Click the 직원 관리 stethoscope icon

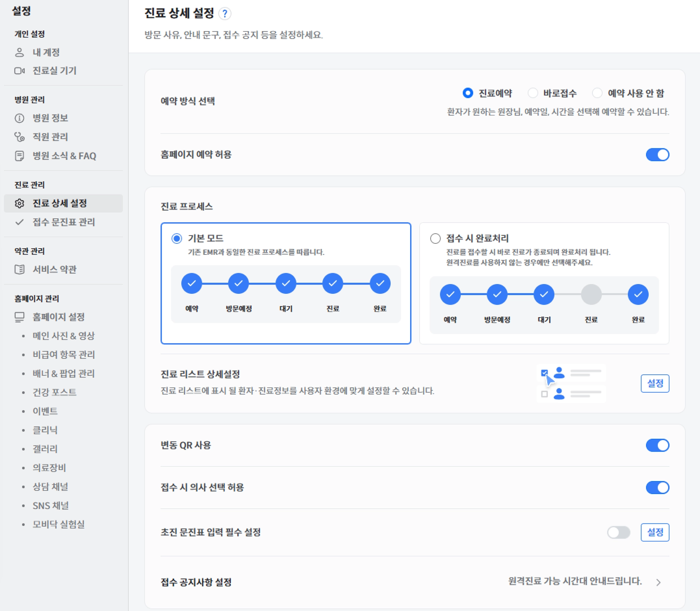coord(19,137)
